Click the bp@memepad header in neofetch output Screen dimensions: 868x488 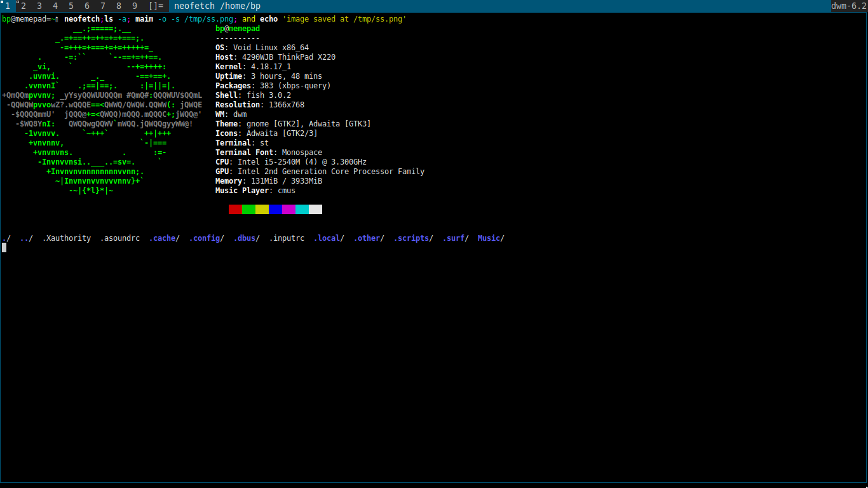(x=238, y=29)
